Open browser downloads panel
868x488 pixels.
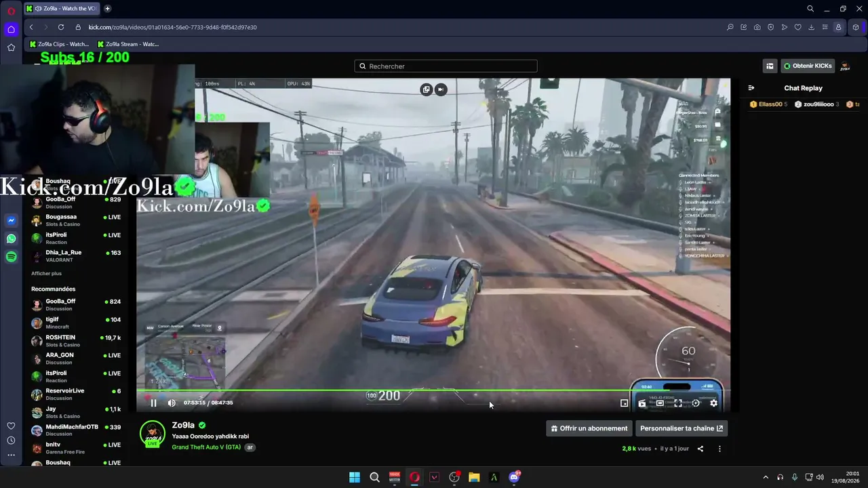tap(811, 27)
